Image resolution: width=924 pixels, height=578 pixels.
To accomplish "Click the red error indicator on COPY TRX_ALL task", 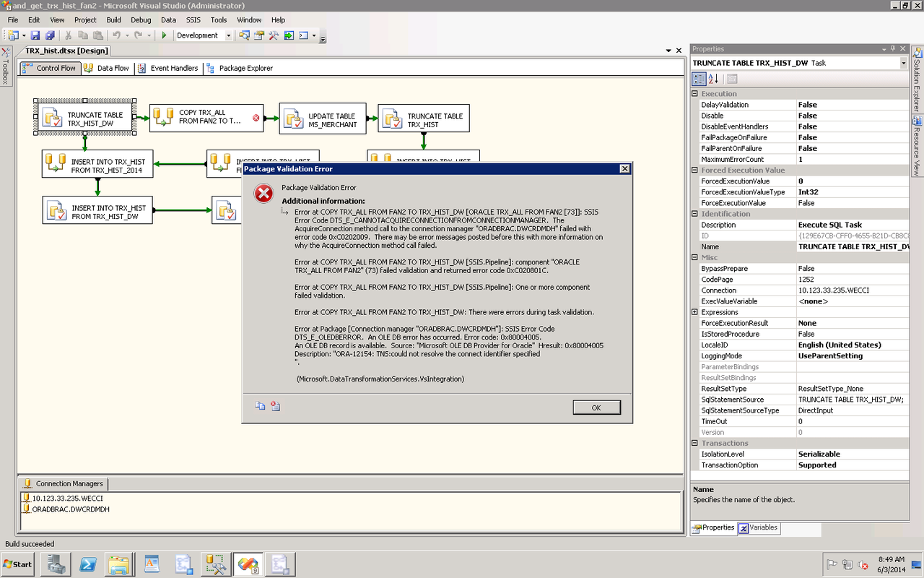I will pos(256,118).
